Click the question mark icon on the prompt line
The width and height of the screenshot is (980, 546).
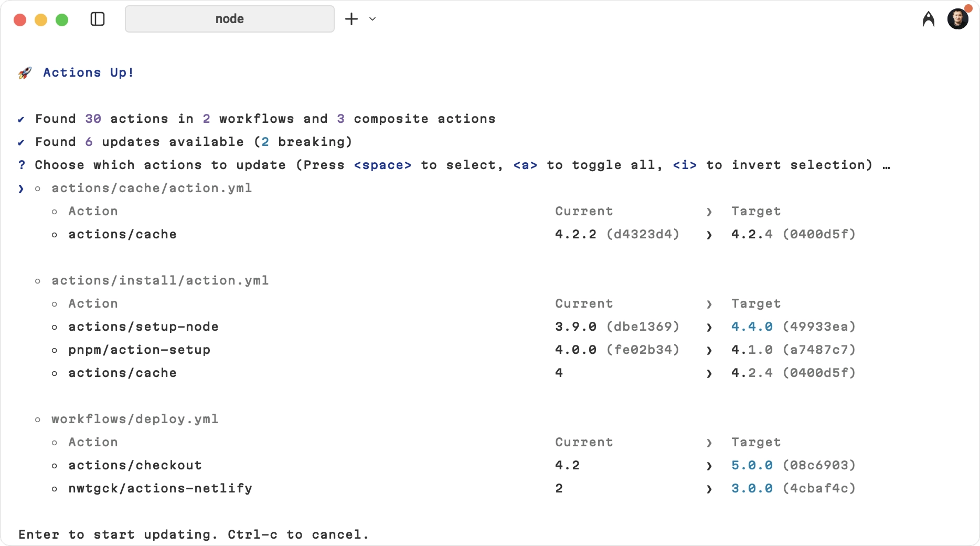tap(22, 165)
